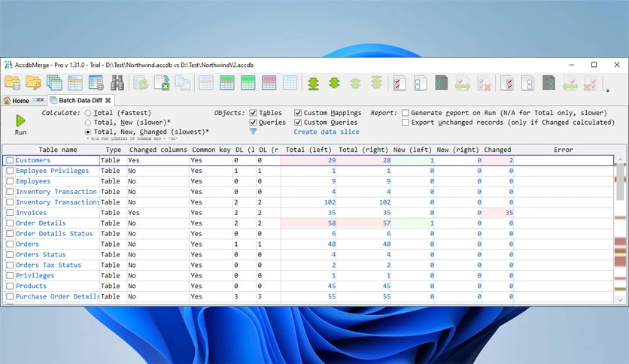Click the faded table with pink row icon
Screen dimensions: 629x364
point(206,83)
